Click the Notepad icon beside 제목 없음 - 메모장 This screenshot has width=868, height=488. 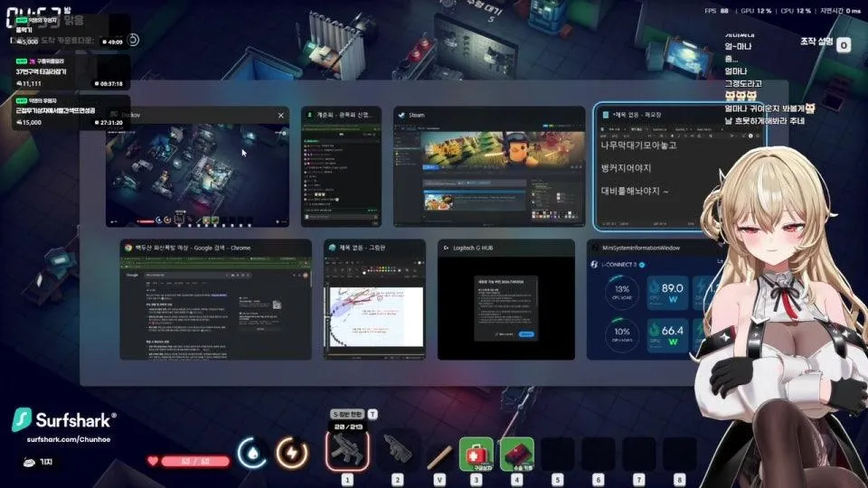tap(606, 115)
